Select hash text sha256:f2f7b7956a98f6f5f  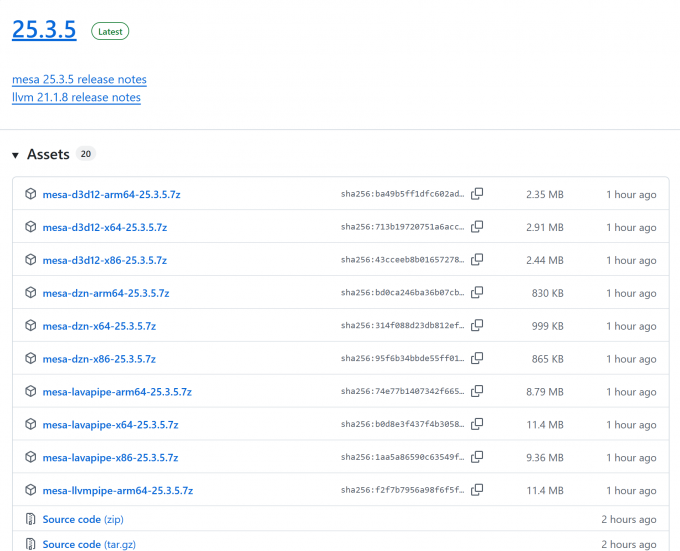coord(402,490)
